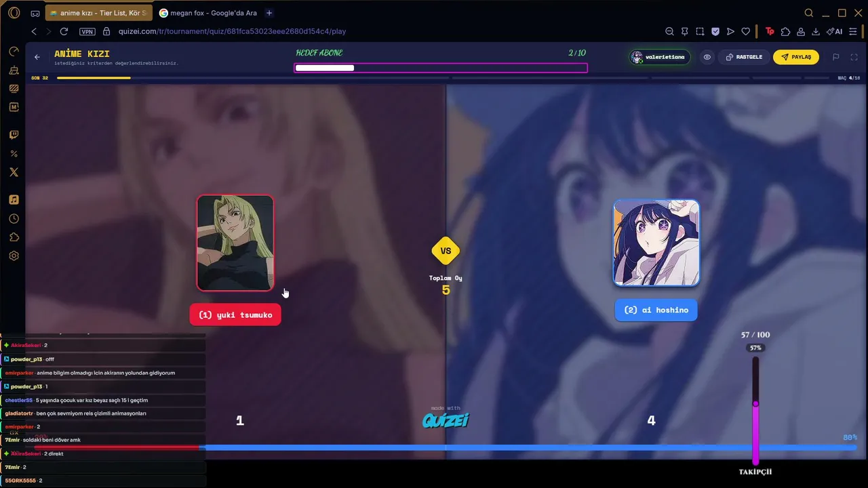Take a snapshot with the capture icon
The height and width of the screenshot is (488, 868).
pyautogui.click(x=700, y=31)
